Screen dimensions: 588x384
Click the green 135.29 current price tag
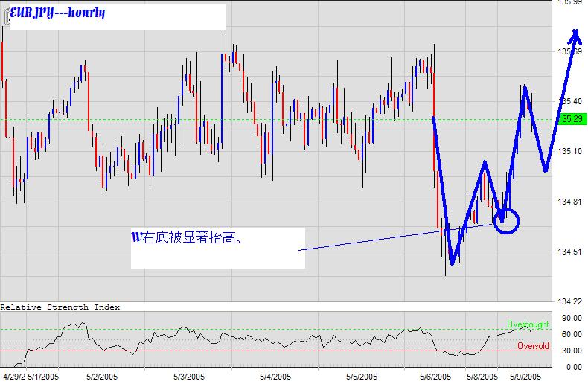pyautogui.click(x=572, y=119)
